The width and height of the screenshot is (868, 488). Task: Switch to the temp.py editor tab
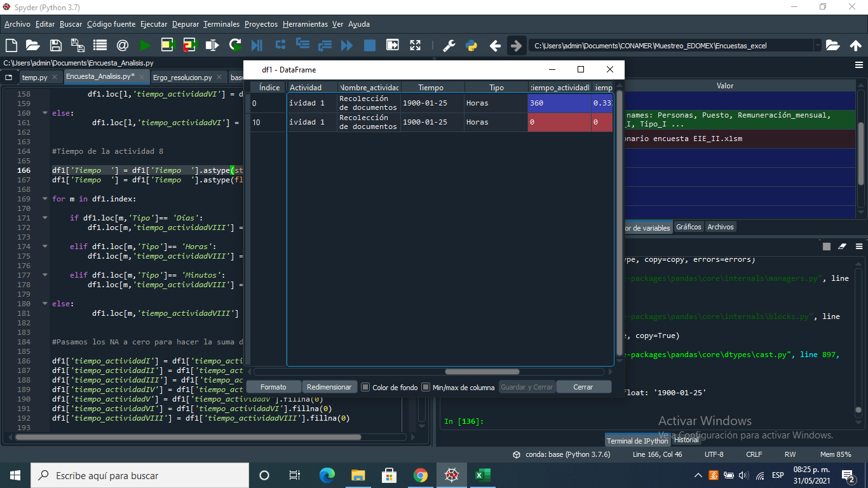[x=34, y=78]
